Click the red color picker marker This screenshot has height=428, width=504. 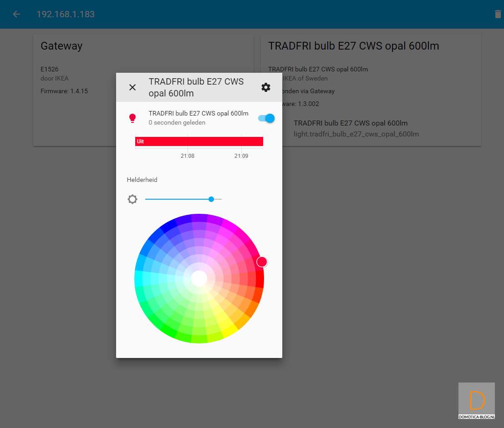262,262
